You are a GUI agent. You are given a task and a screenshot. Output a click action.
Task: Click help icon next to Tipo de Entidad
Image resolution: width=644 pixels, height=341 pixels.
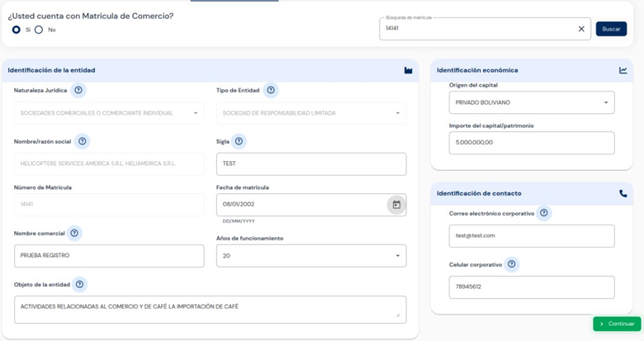tap(271, 90)
